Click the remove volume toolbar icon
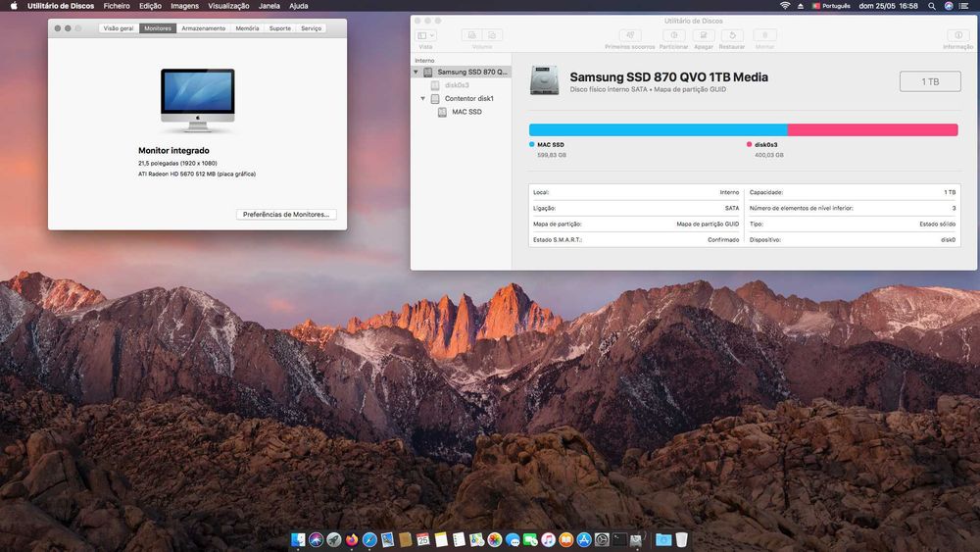Image resolution: width=980 pixels, height=552 pixels. (x=493, y=35)
